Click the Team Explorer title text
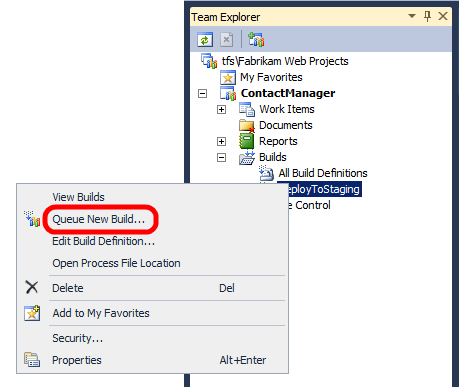 pos(226,17)
